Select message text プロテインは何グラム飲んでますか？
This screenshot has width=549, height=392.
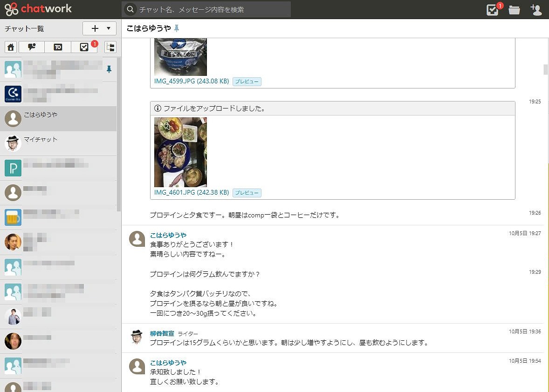click(205, 274)
